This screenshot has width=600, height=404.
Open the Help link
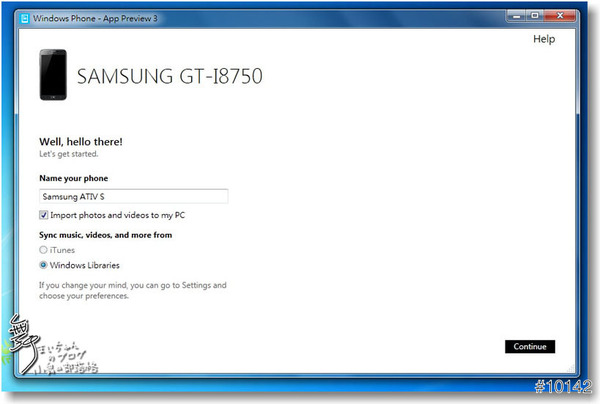[x=544, y=39]
